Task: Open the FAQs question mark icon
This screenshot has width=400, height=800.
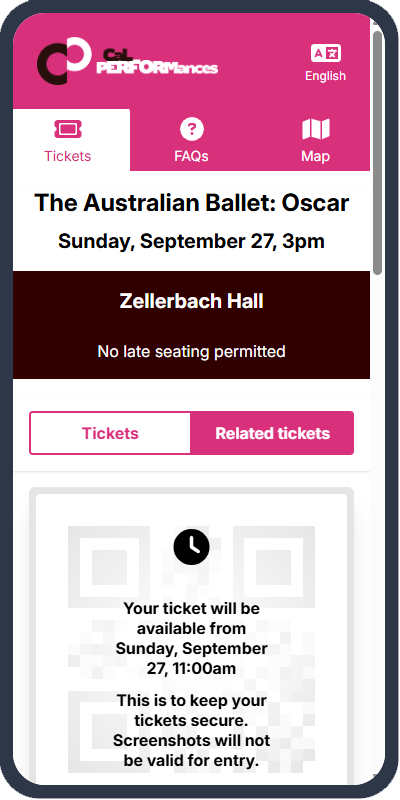Action: (x=192, y=129)
